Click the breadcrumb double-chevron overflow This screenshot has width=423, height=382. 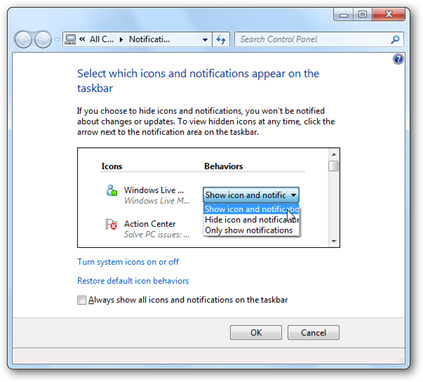pos(82,39)
